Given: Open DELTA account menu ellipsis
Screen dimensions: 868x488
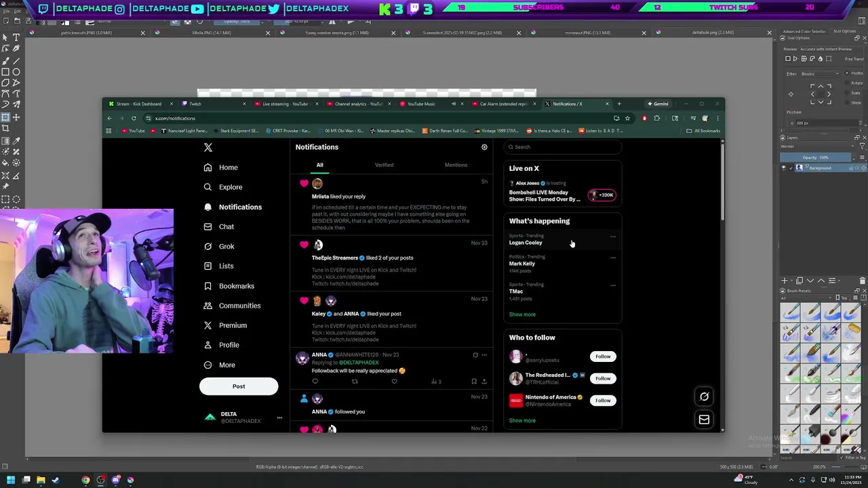Looking at the screenshot, I should coord(279,418).
